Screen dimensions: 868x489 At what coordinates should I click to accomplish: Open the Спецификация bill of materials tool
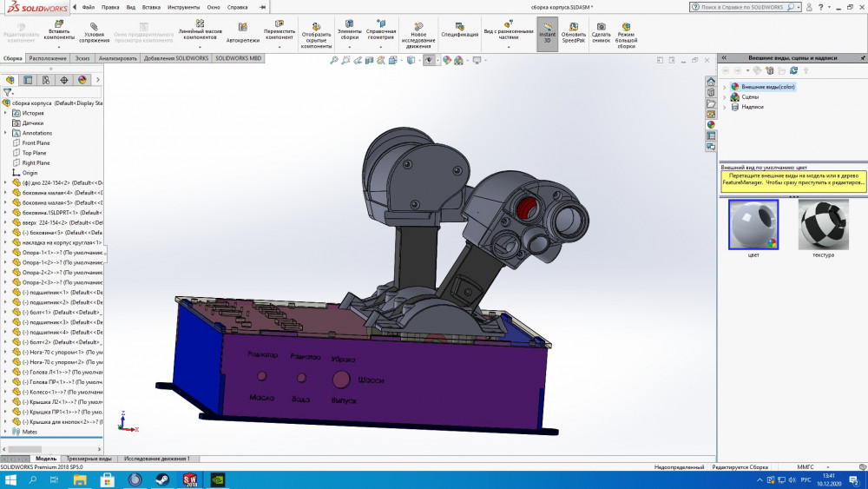459,25
